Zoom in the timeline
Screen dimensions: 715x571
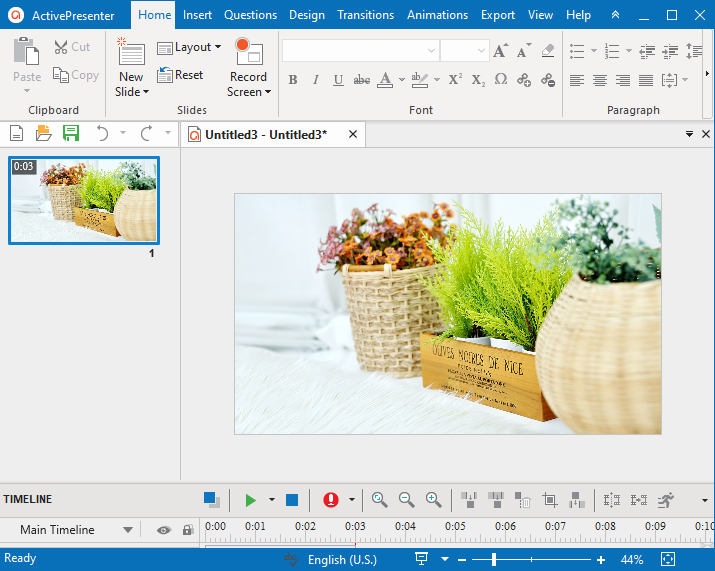433,500
